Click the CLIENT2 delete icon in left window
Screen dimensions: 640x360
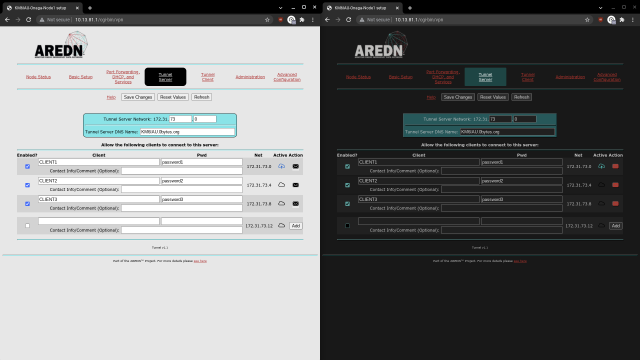[296, 185]
